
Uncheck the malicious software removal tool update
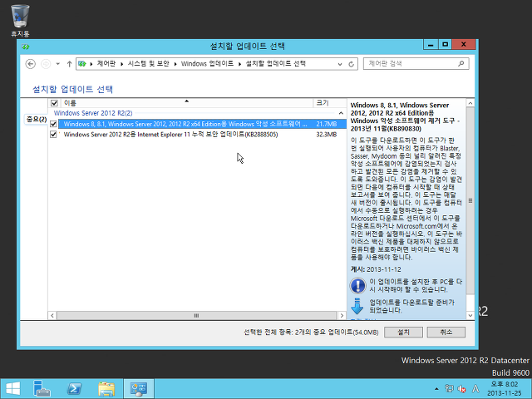pyautogui.click(x=53, y=124)
